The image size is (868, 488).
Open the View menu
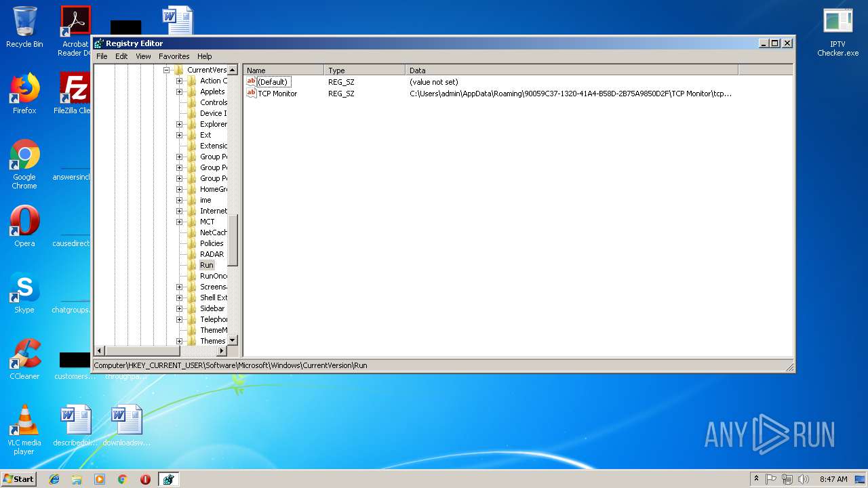(x=143, y=56)
